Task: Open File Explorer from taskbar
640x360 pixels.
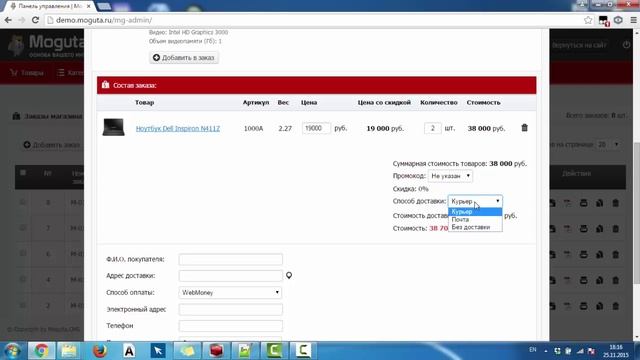Action: (69, 351)
